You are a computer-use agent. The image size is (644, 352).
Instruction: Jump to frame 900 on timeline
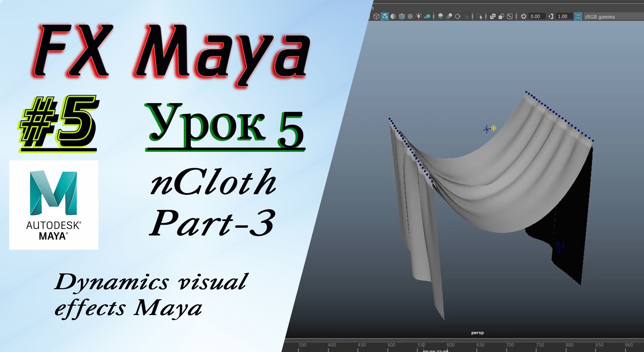(629, 345)
